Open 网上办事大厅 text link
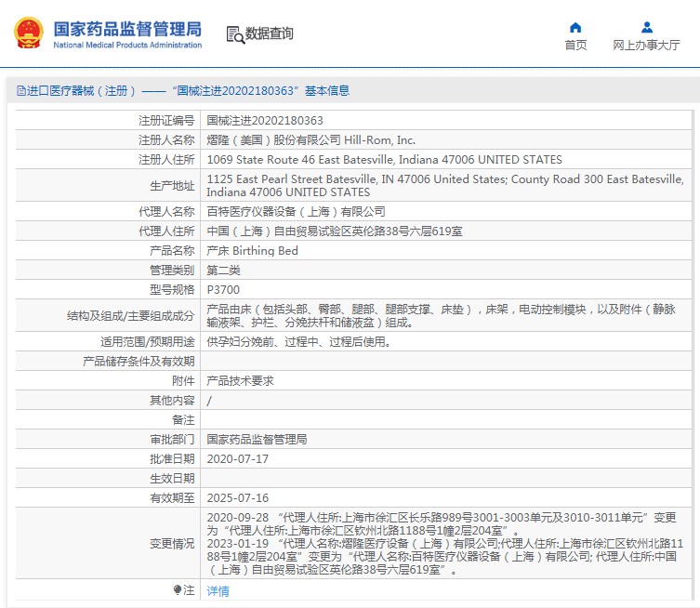 [646, 45]
